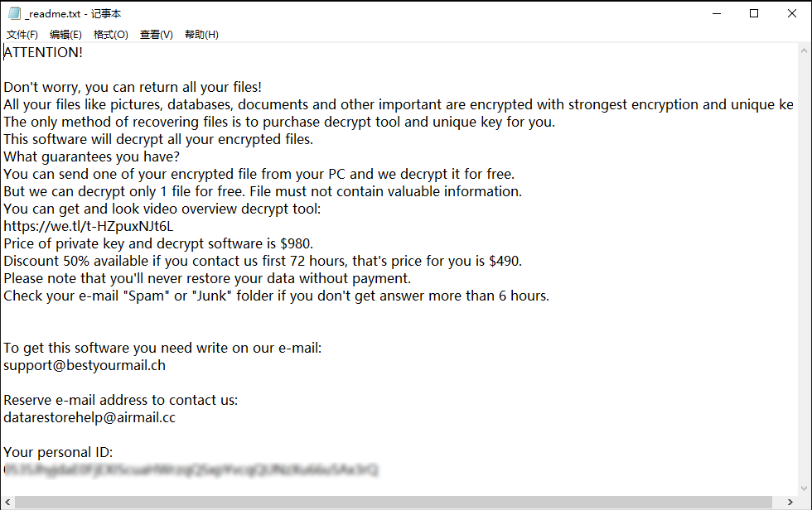This screenshot has width=812, height=510.
Task: Place cursor on the ATTENTION! line
Action: [43, 52]
